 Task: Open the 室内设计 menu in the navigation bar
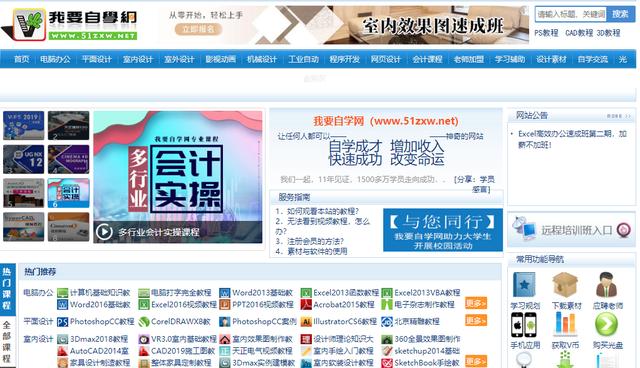click(138, 59)
